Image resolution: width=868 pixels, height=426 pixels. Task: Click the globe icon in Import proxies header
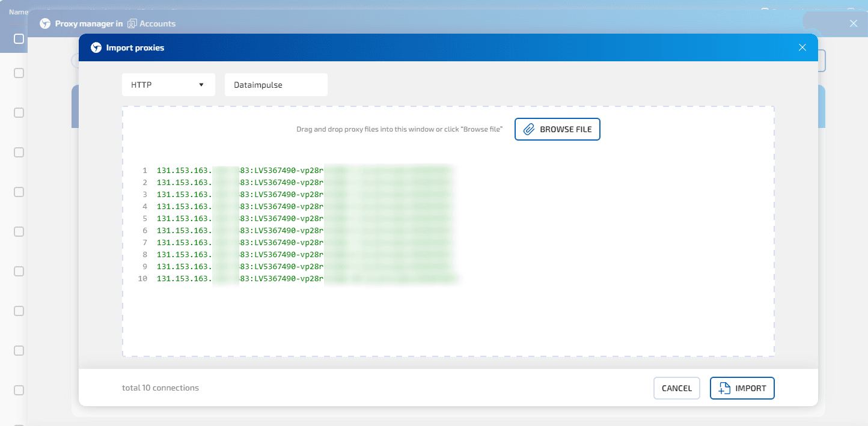tap(96, 47)
